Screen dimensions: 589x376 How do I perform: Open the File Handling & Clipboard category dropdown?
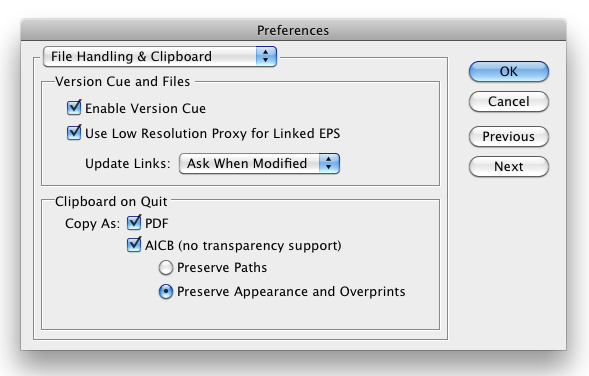(x=160, y=57)
